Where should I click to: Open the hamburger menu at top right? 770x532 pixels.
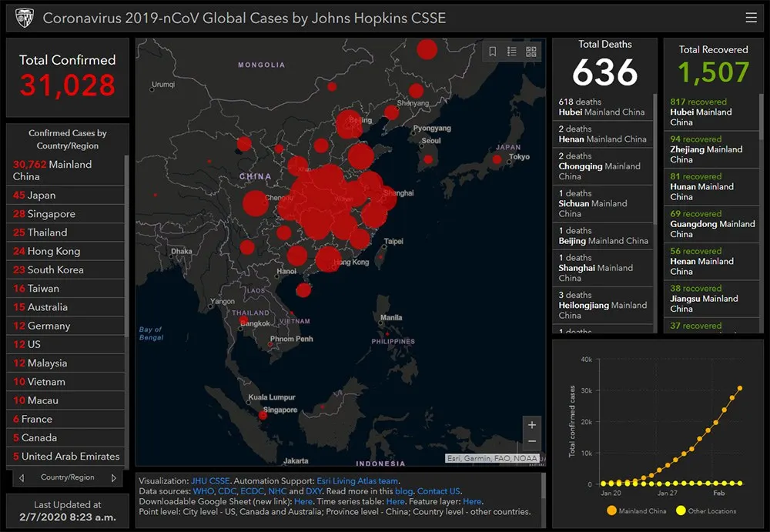tap(751, 18)
